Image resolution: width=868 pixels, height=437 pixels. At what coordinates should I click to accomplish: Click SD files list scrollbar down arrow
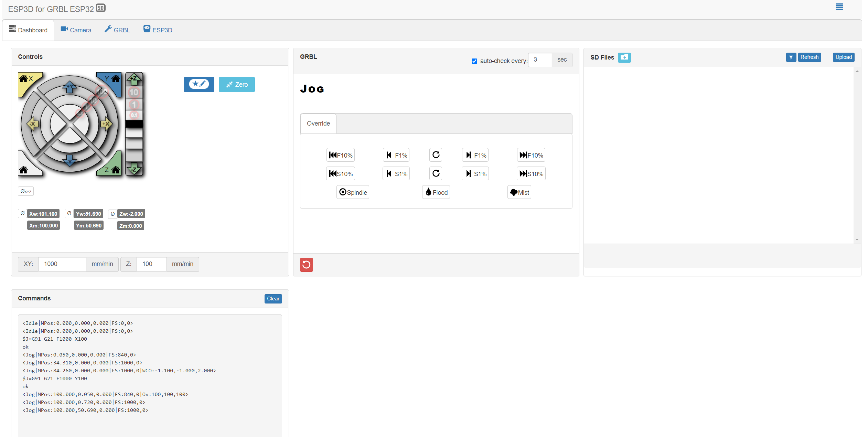tap(857, 240)
